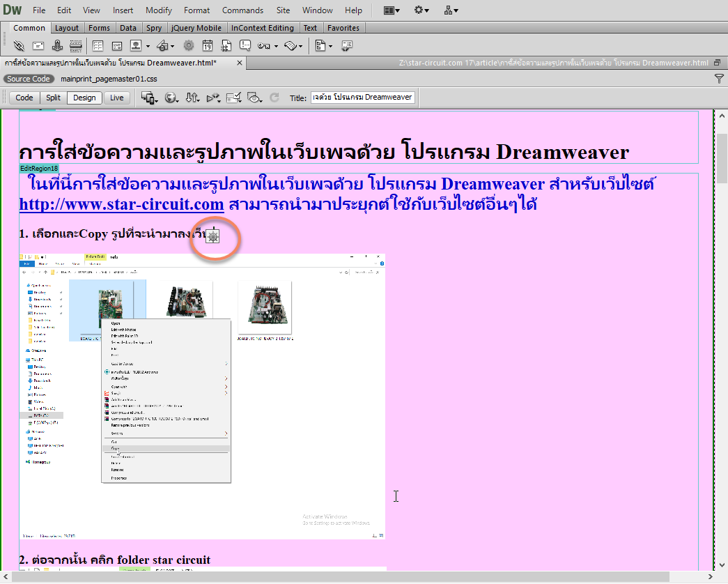The image size is (728, 584).
Task: Click the Images insert icon
Action: 136,45
